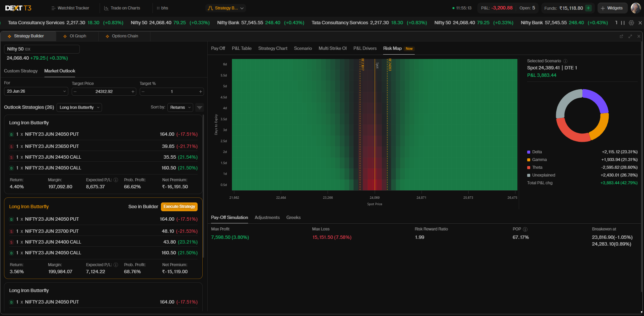The width and height of the screenshot is (644, 316).
Task: Open user profile avatar
Action: point(636,8)
